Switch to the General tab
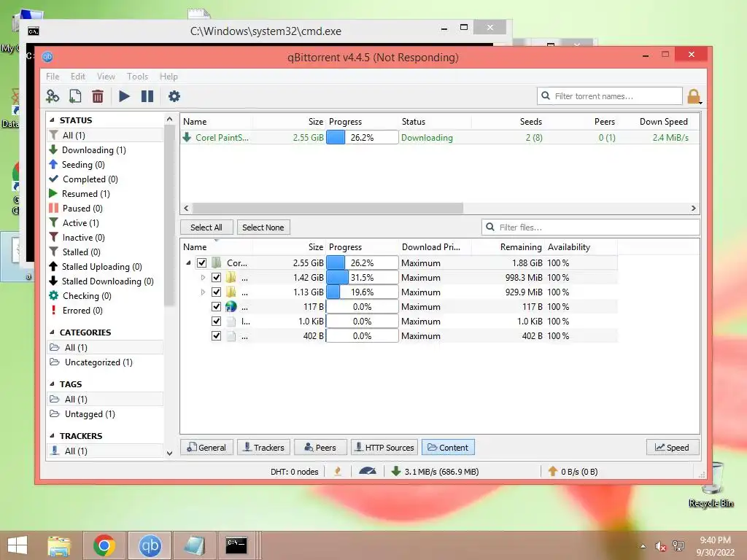747x560 pixels. (x=206, y=448)
